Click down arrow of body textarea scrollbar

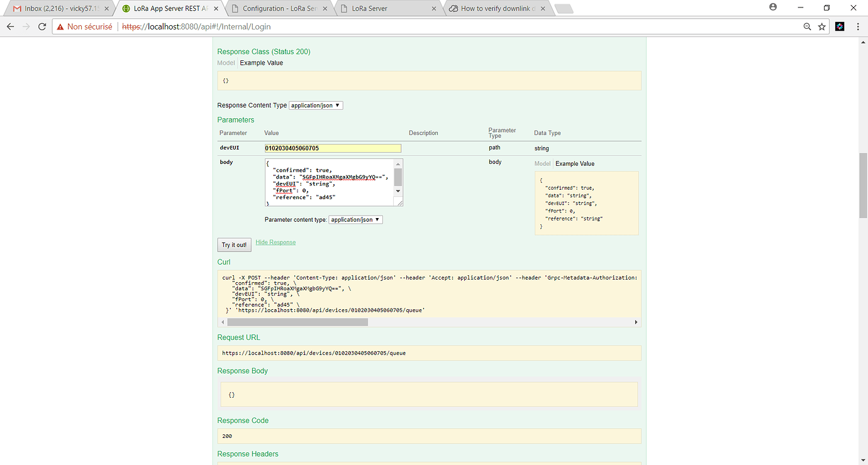[x=398, y=191]
